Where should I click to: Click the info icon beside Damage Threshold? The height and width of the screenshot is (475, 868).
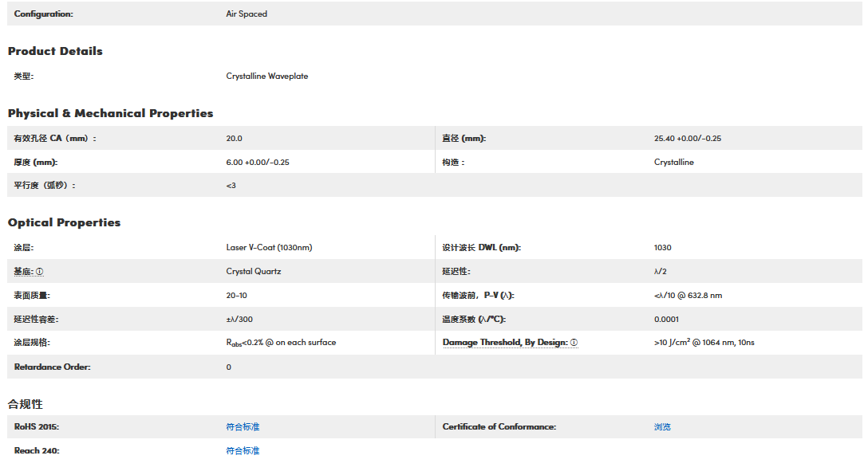[x=574, y=343]
